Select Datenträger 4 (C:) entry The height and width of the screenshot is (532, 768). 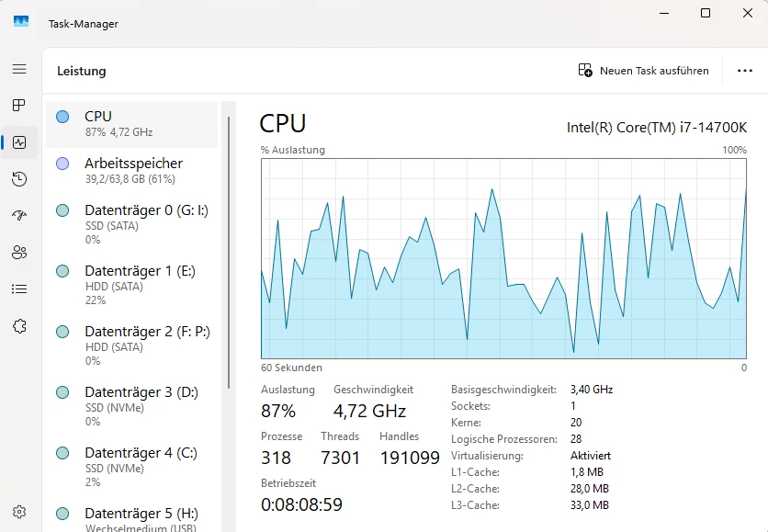(131, 468)
